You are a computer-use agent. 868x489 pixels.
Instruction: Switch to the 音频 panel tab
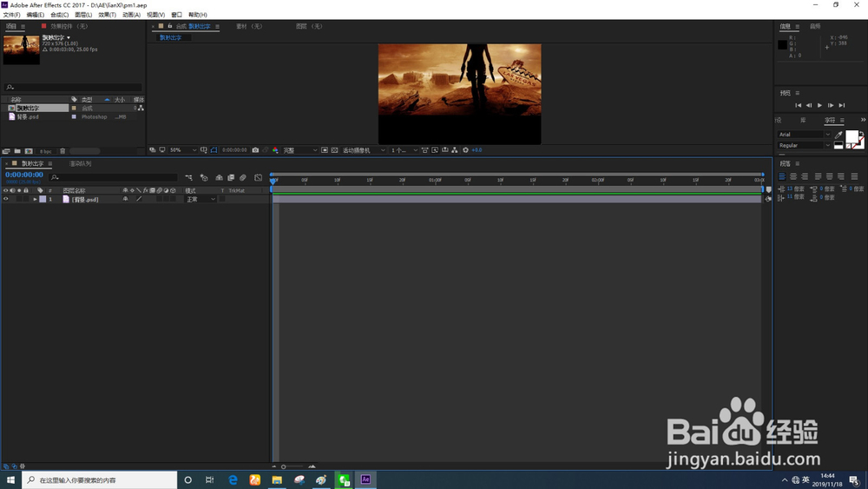(815, 26)
